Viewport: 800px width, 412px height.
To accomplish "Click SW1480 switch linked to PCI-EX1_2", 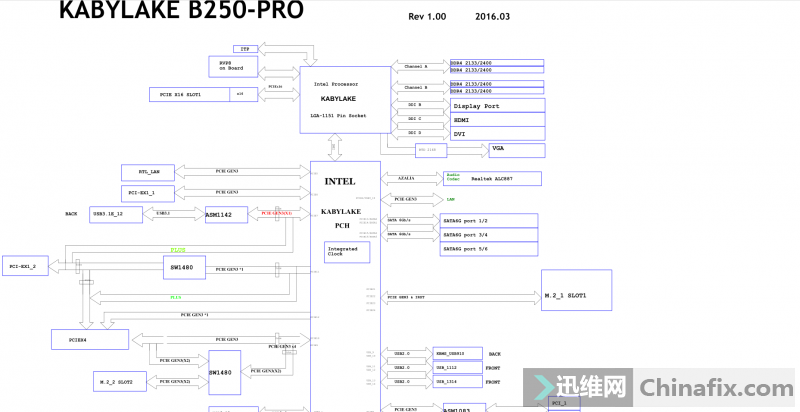I will pos(185,267).
